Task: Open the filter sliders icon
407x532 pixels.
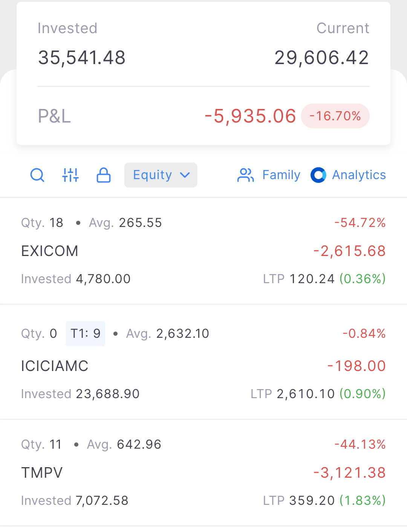Action: tap(70, 175)
